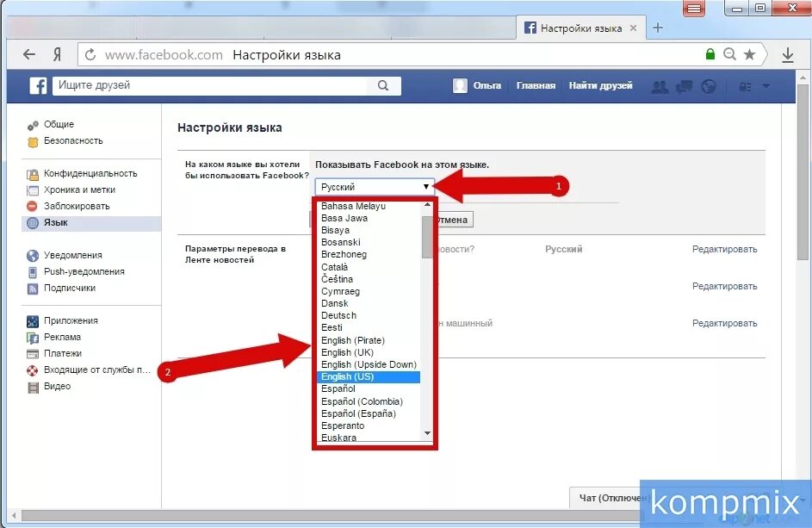Expand the account dropdown arrow in top bar
Viewport: 812px width, 528px height.
tap(766, 86)
